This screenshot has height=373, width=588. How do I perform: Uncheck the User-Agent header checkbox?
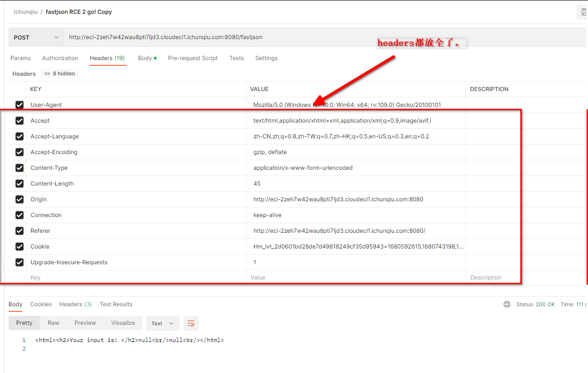click(x=20, y=105)
